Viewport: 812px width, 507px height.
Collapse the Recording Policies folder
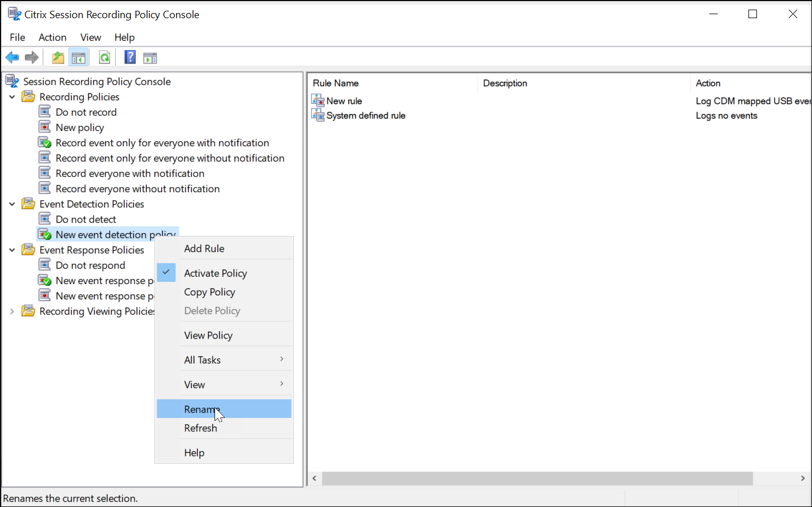point(12,97)
